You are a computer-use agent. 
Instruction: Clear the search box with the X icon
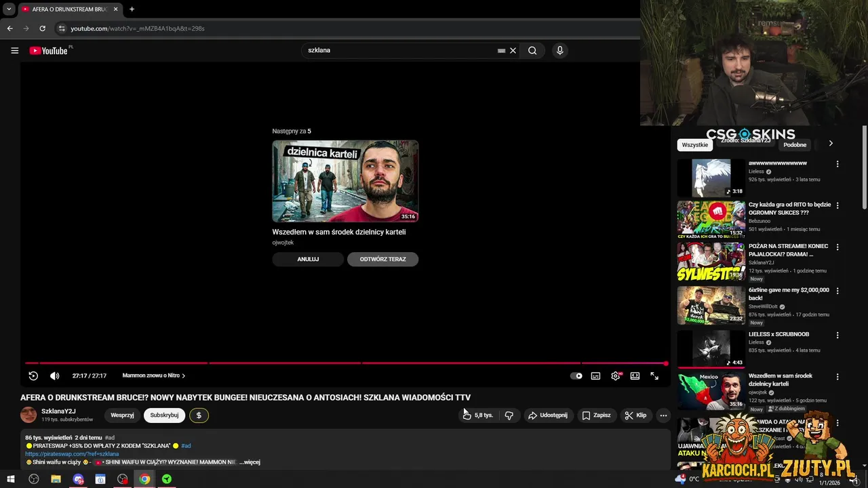(513, 50)
